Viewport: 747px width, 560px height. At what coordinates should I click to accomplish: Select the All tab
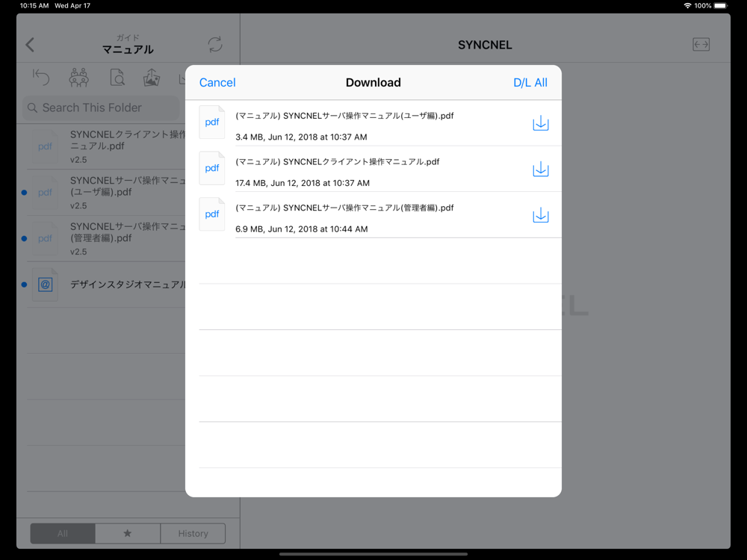click(x=63, y=533)
